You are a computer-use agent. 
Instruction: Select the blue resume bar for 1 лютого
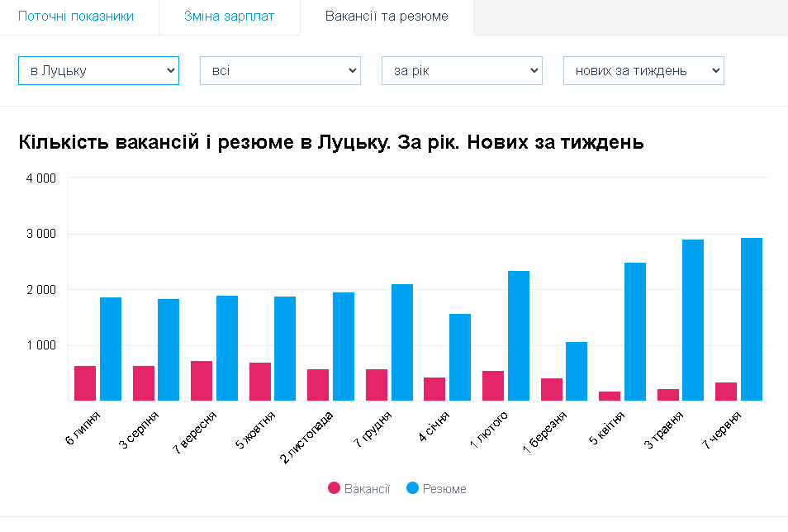519,336
